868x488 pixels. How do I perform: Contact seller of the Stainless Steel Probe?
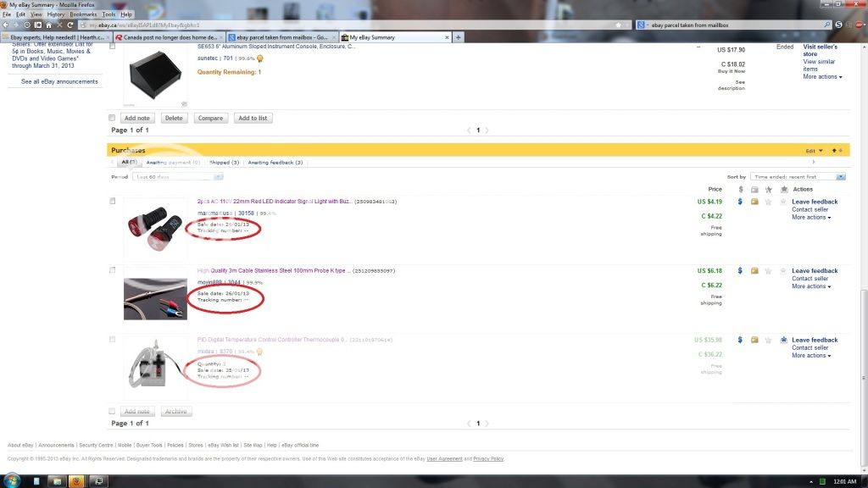pos(810,279)
